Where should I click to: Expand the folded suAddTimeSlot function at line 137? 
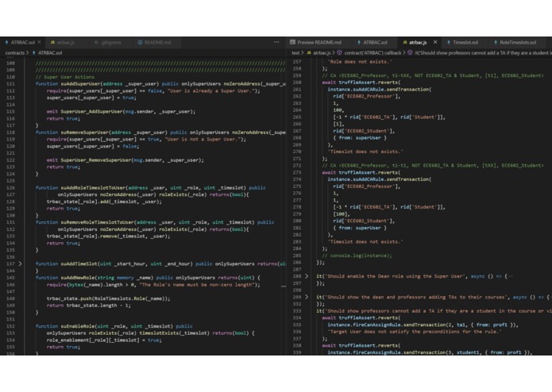point(20,263)
